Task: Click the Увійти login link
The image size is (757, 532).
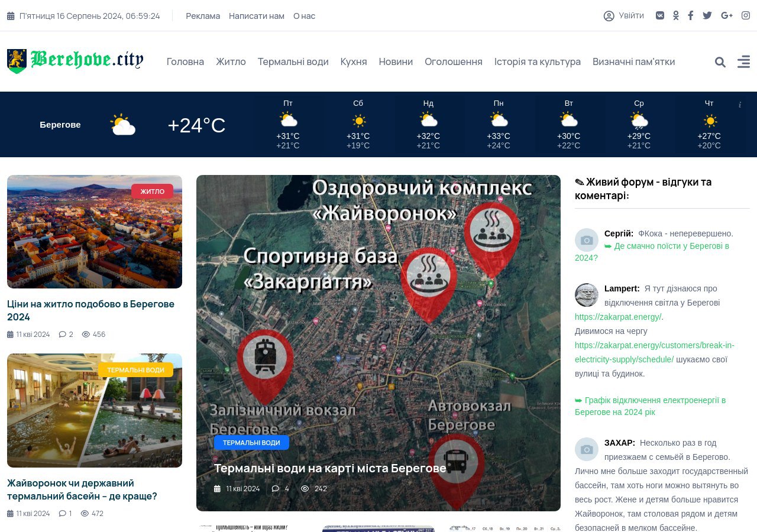Action: tap(624, 15)
